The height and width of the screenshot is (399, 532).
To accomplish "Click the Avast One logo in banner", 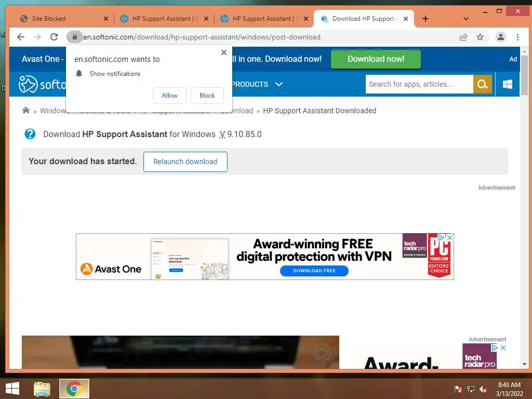I will tap(111, 269).
